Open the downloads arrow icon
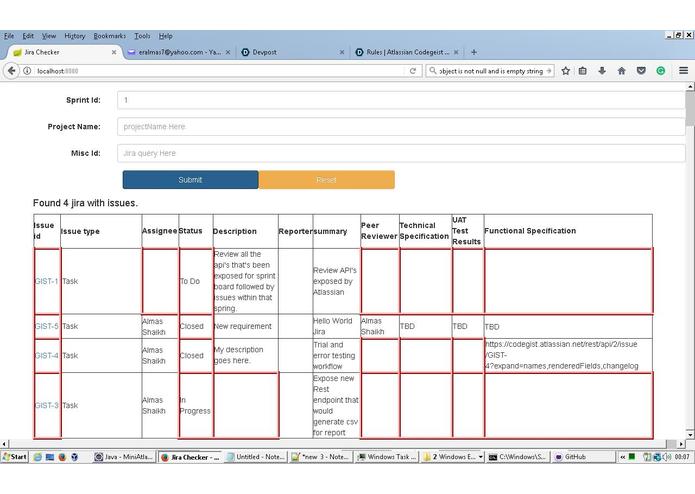Image resolution: width=695 pixels, height=494 pixels. (602, 71)
